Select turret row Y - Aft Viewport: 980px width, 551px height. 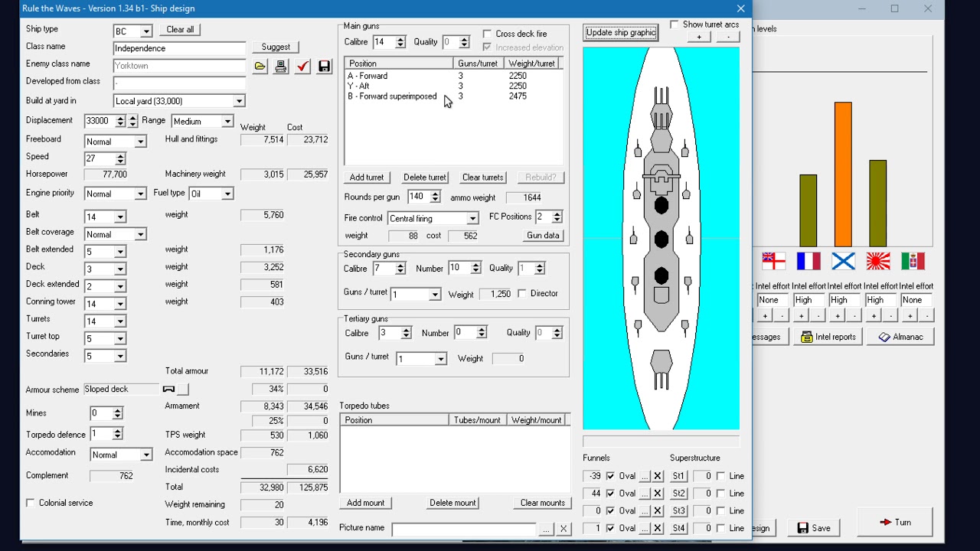[454, 86]
